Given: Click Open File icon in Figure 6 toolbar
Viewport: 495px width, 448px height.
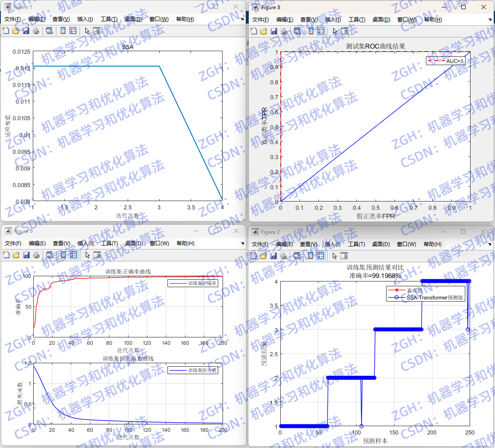Looking at the screenshot, I should click(x=16, y=255).
